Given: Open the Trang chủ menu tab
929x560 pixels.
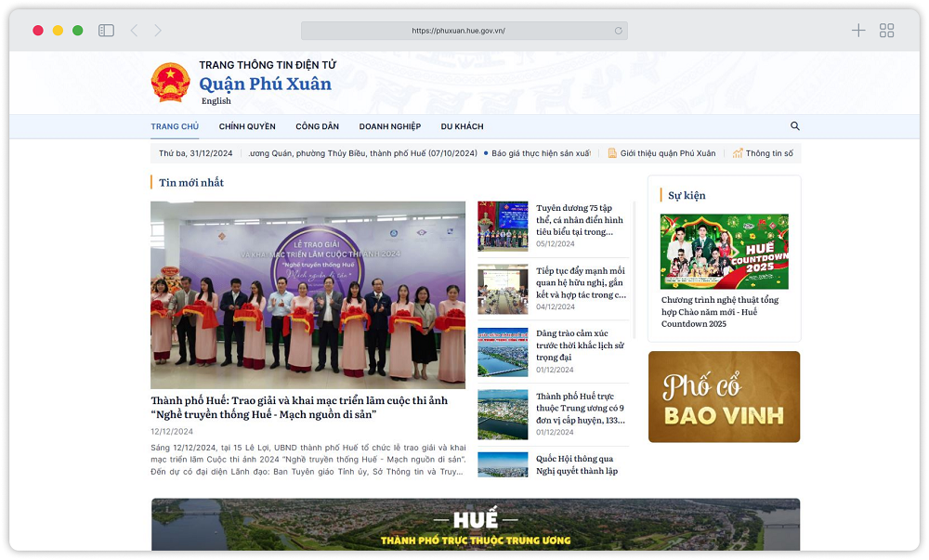Looking at the screenshot, I should click(175, 127).
